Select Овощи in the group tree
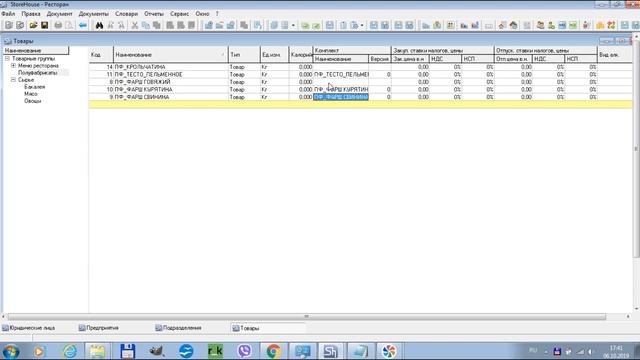This screenshot has height=360, width=640. point(33,101)
